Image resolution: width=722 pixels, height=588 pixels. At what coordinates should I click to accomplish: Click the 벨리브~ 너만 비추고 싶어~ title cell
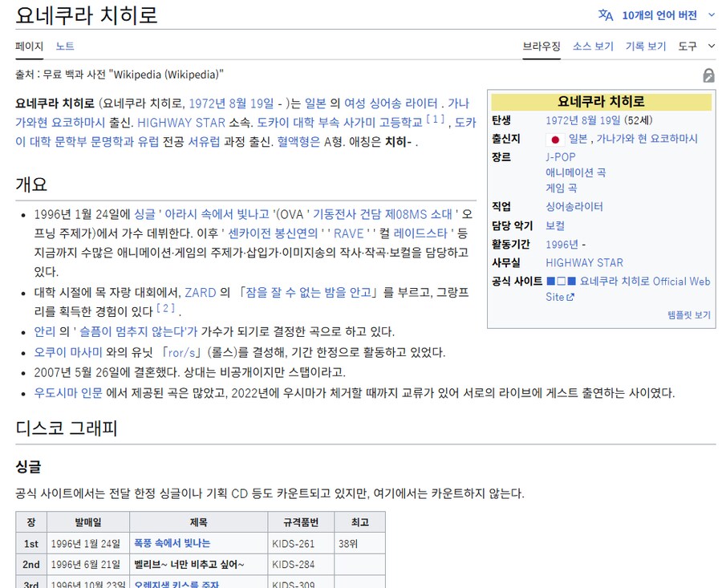point(198,565)
